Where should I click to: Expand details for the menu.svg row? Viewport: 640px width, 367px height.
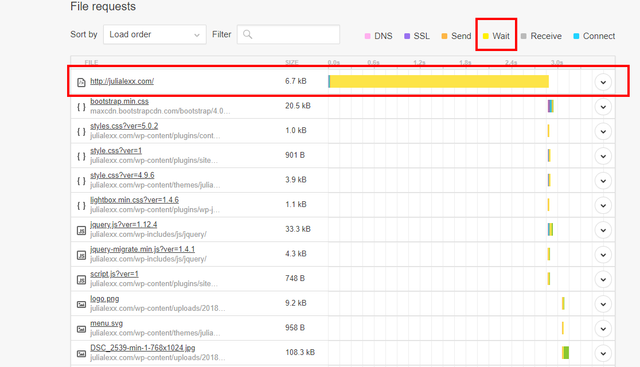pos(603,329)
